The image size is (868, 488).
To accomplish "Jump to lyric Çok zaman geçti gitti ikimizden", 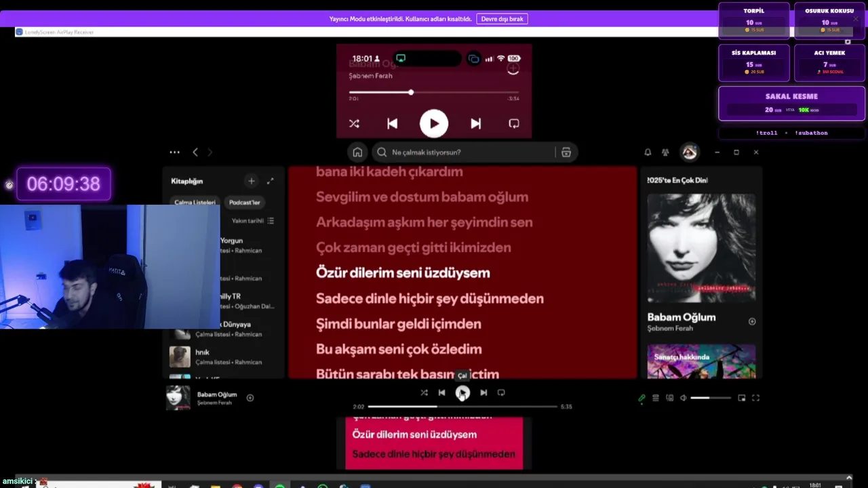I will click(414, 247).
